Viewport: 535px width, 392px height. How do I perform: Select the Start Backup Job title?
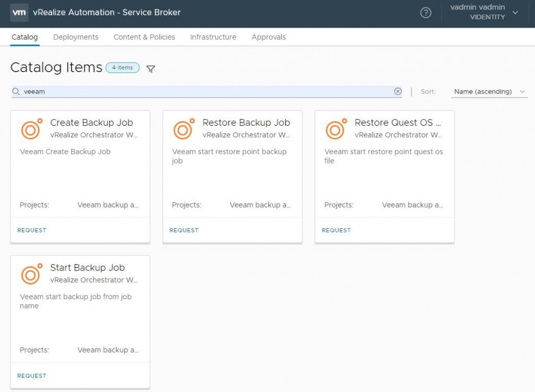point(87,268)
